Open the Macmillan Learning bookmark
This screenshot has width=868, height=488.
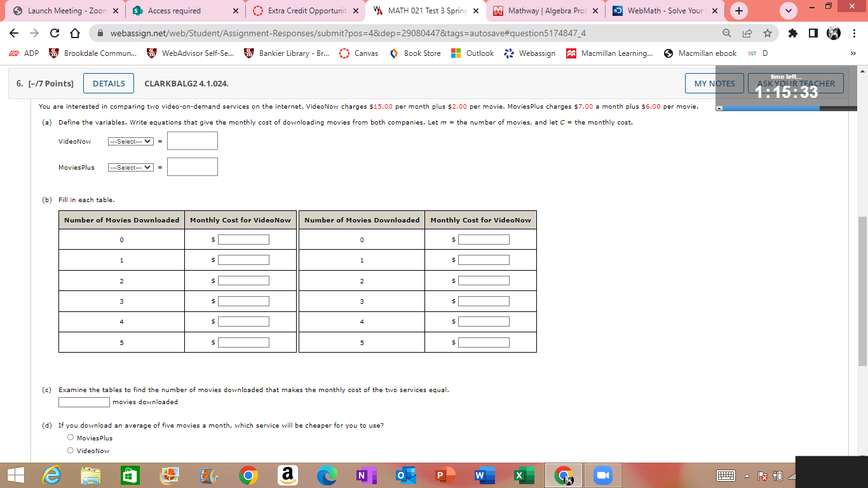610,53
